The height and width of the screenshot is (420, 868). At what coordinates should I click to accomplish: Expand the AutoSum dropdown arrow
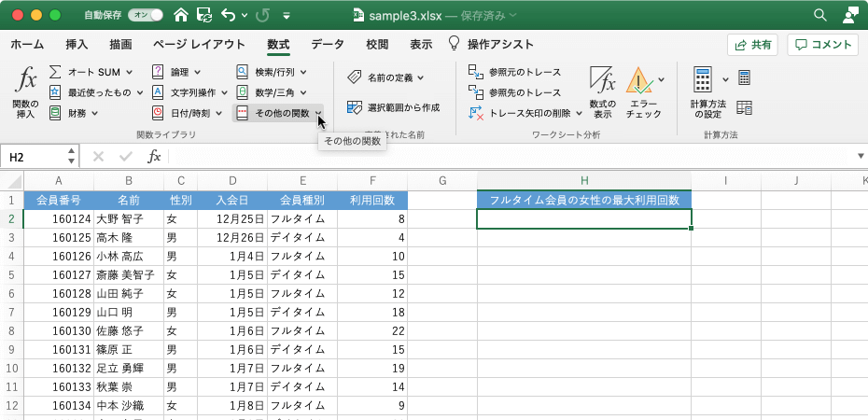(129, 72)
